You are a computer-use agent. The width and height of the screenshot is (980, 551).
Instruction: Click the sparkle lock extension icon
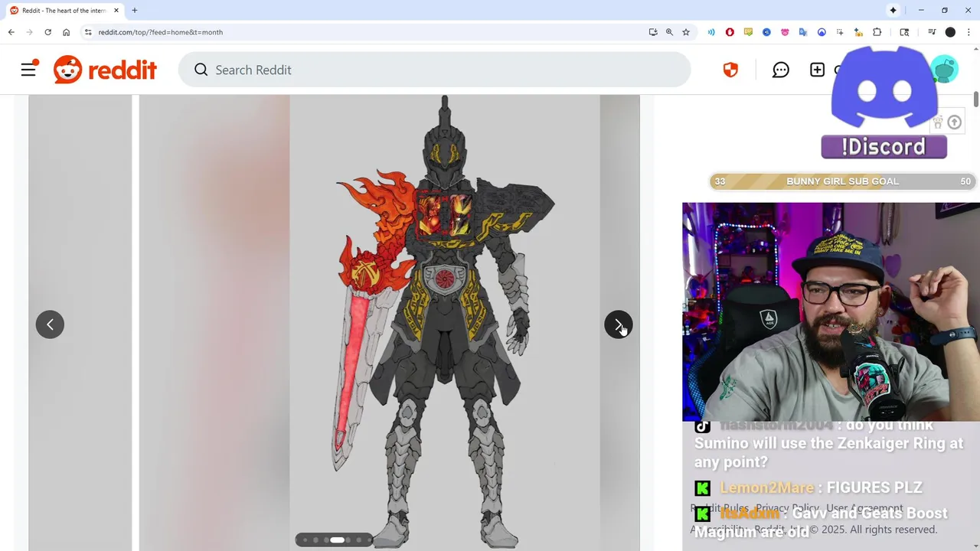[x=858, y=32]
